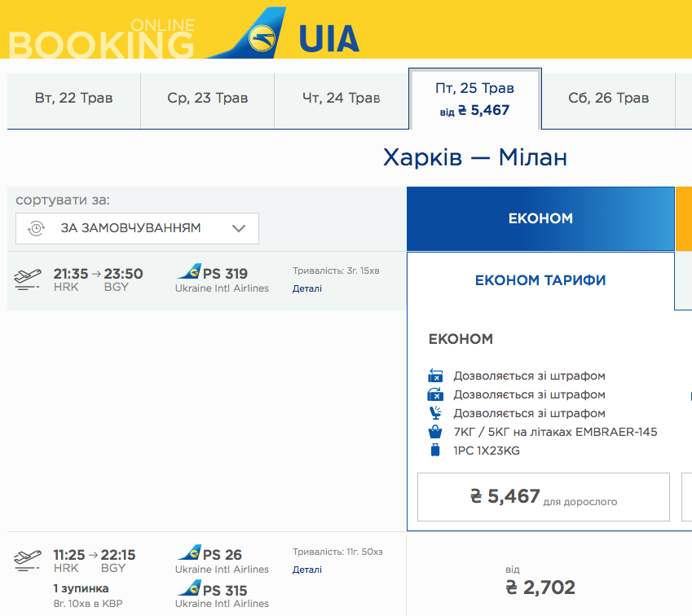Click the hand luggage basket icon

coord(434,432)
